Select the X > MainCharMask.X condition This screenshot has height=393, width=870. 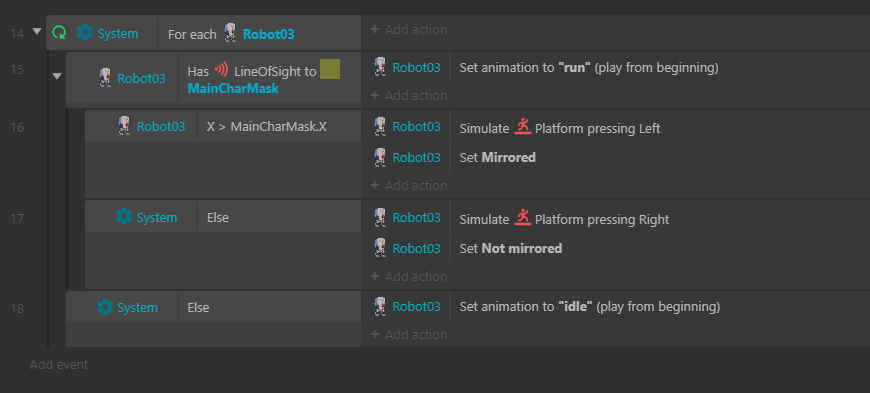click(x=267, y=127)
